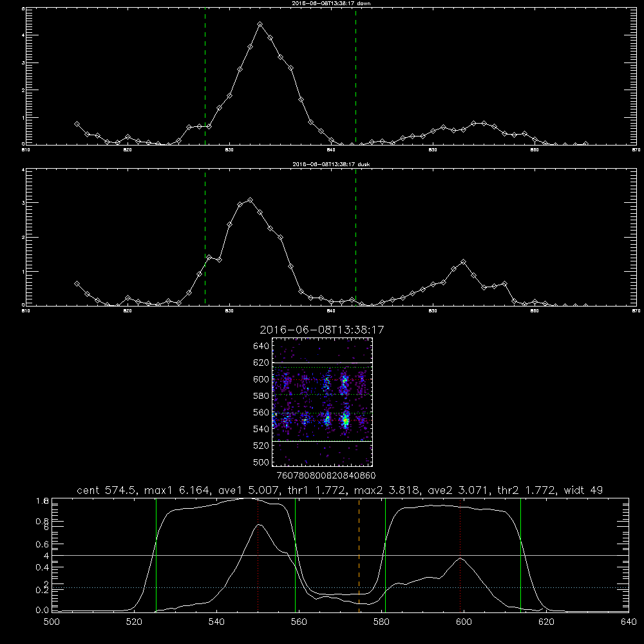Click the '500' label on bottom plot x-axis
This screenshot has width=644, height=644.
tap(52, 622)
